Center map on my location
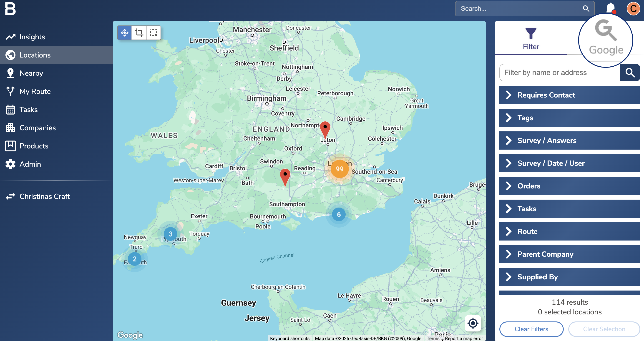Viewport: 644px width, 341px height. pos(473,323)
